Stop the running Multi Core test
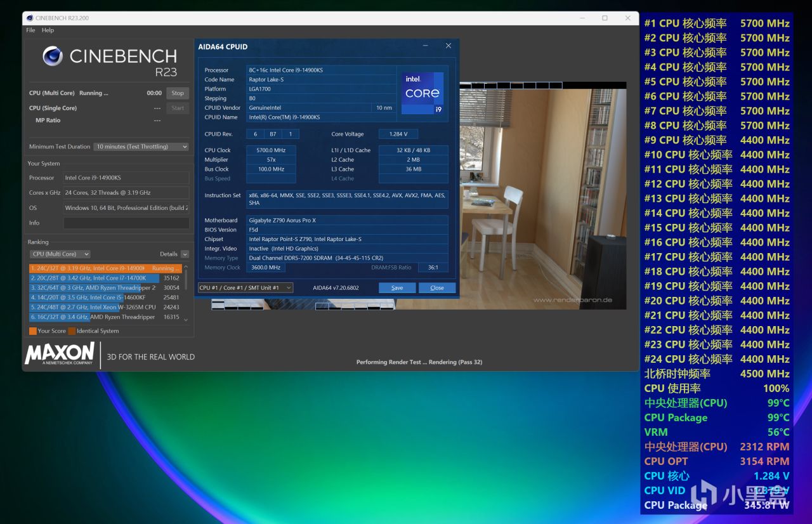 178,93
